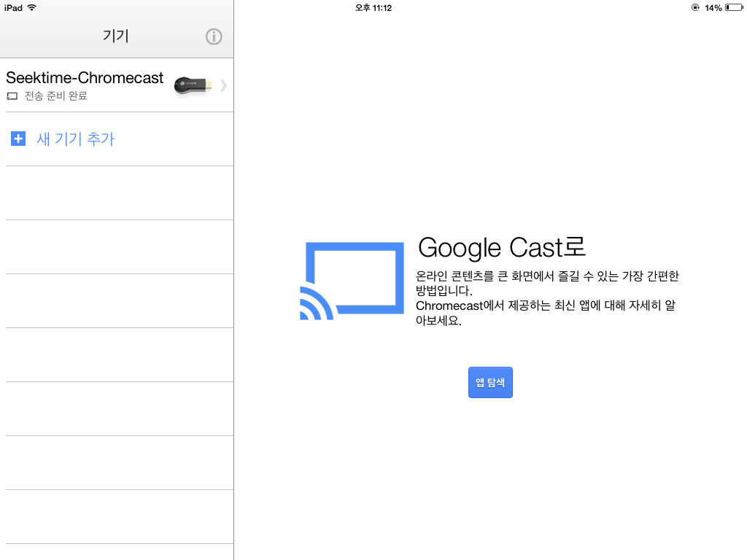This screenshot has width=747, height=560.
Task: Click the large Google Cast logo icon
Action: coord(352,281)
